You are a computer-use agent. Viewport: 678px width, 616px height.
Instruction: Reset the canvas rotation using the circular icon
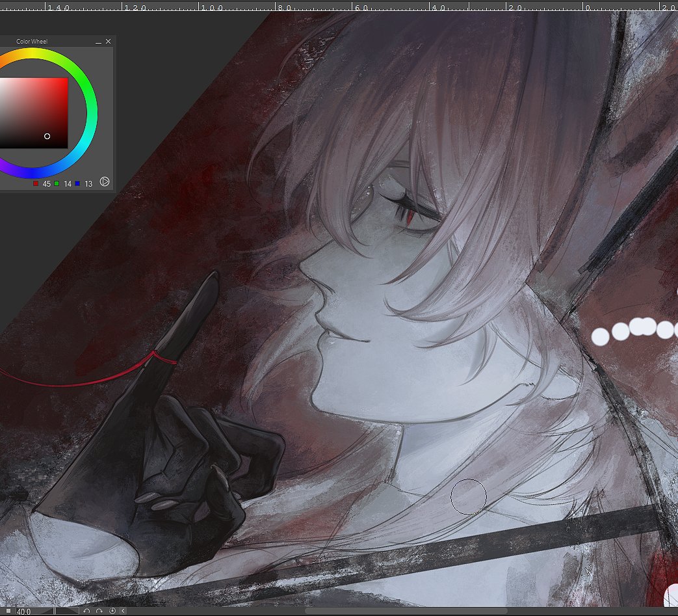pos(112,611)
